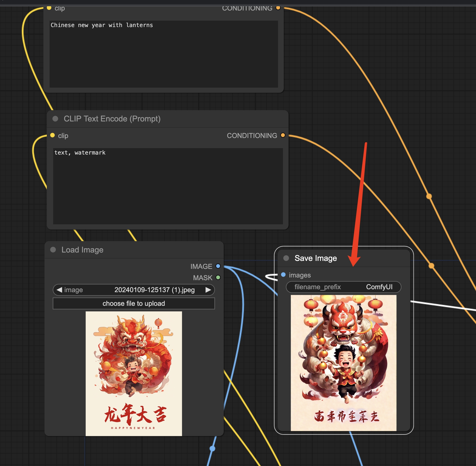Viewport: 476px width, 466px height.
Task: Select next image with right arrow
Action: pyautogui.click(x=208, y=290)
